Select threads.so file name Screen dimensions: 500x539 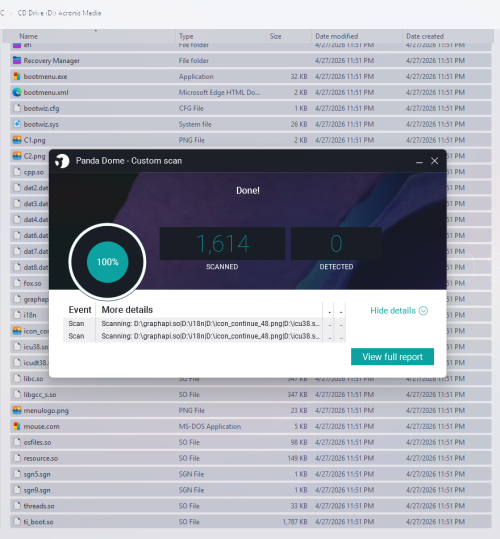[x=39, y=506]
